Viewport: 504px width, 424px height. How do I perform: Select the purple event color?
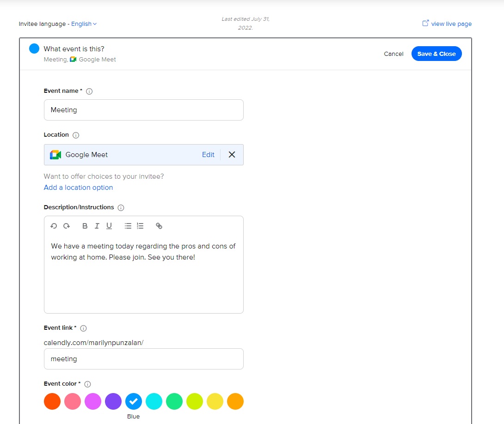113,401
